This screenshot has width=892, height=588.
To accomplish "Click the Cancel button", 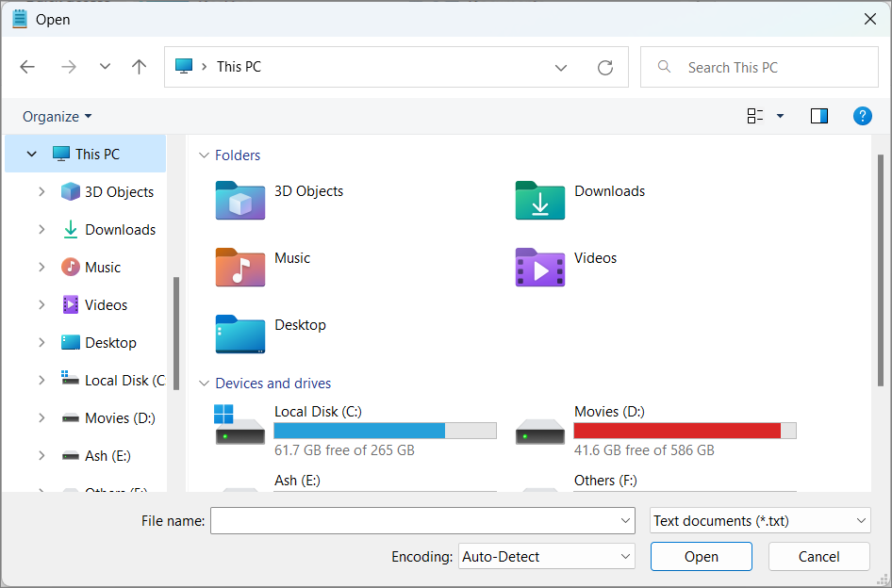I will tap(818, 556).
